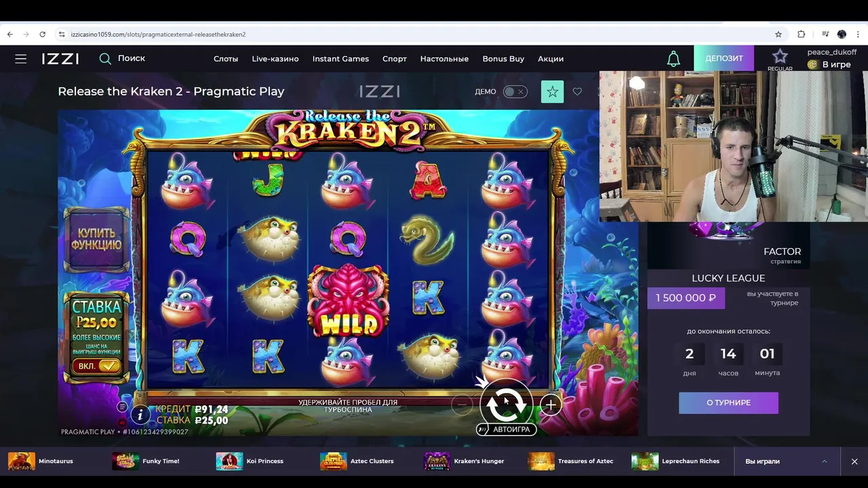Spin the reels with the spin button
This screenshot has height=488, width=868.
pos(506,403)
